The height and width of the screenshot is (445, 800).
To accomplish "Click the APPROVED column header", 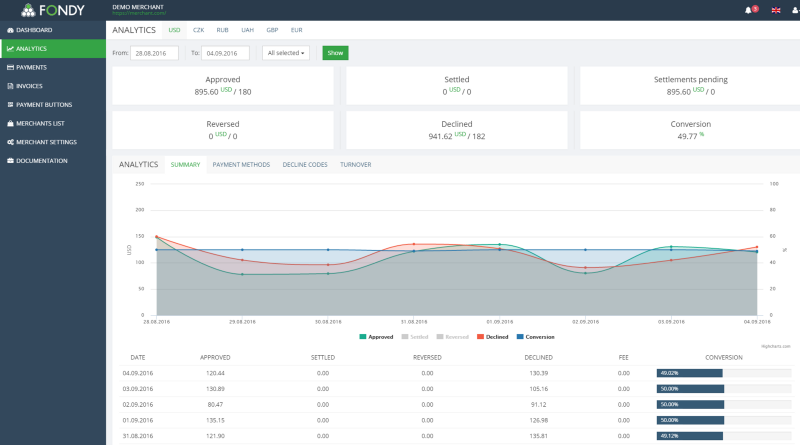I will click(215, 358).
